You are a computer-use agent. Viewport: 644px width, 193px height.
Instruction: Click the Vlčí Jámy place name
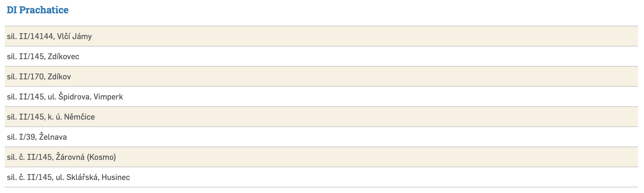point(74,36)
